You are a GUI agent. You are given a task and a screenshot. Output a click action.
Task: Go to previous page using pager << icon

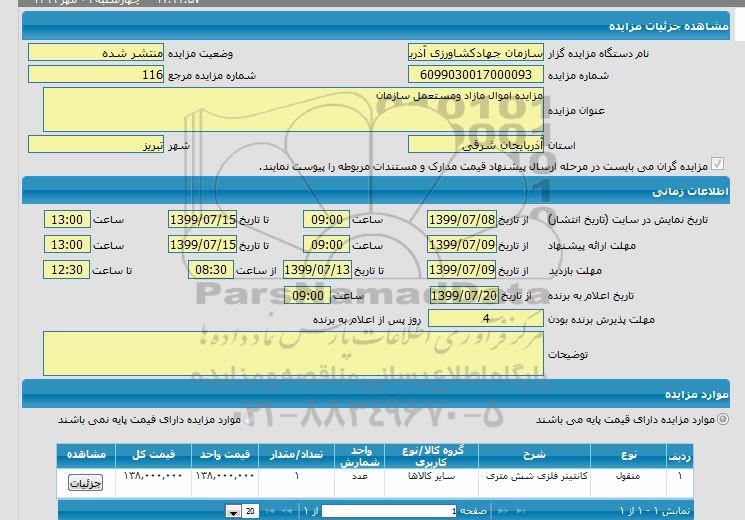pyautogui.click(x=287, y=511)
